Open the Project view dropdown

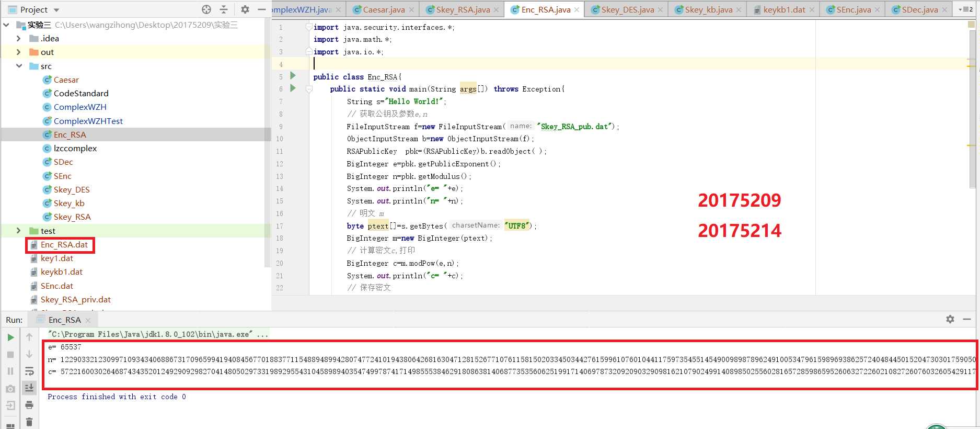click(56, 10)
